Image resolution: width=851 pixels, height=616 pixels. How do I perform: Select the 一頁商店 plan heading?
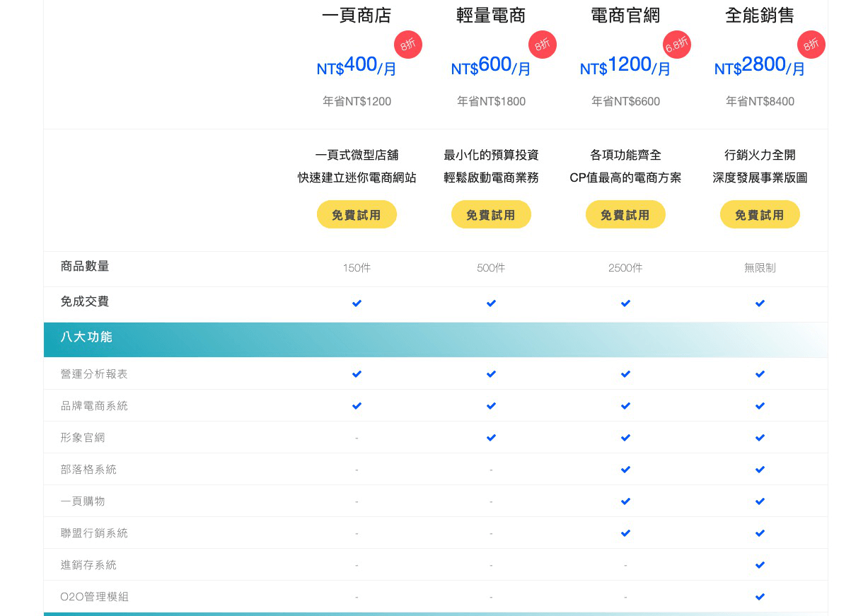(357, 16)
